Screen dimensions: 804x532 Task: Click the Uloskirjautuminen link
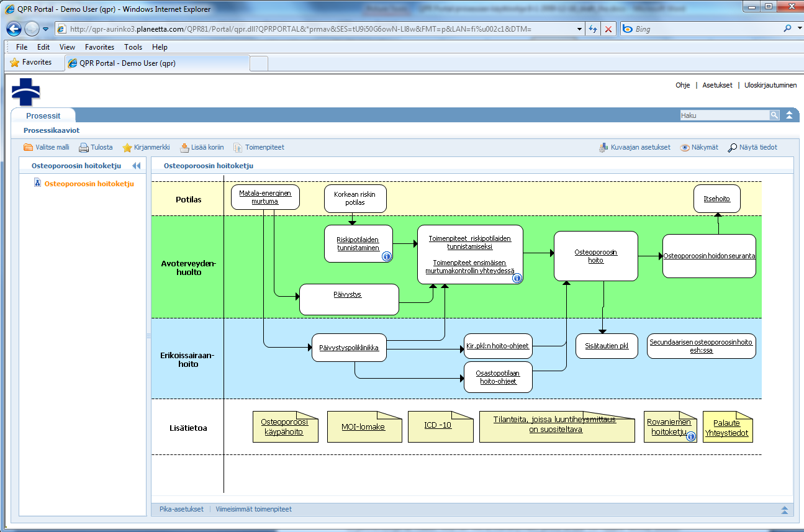[x=770, y=86]
